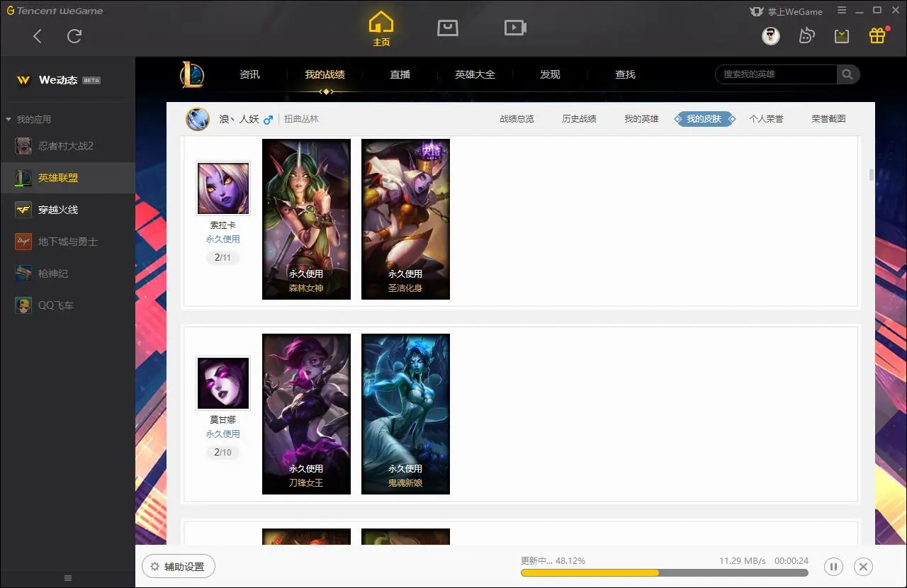This screenshot has width=907, height=588.
Task: Switch to 个人荣誉 sub-tab
Action: pos(766,119)
